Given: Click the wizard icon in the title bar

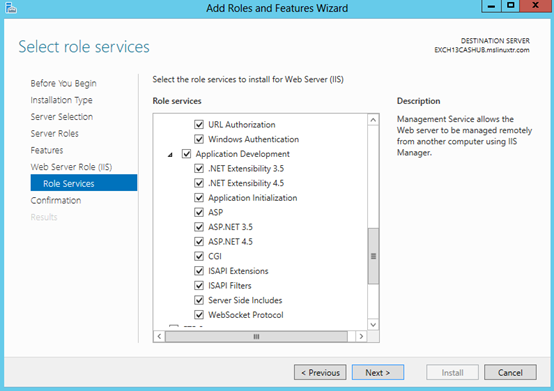Looking at the screenshot, I should click(11, 8).
